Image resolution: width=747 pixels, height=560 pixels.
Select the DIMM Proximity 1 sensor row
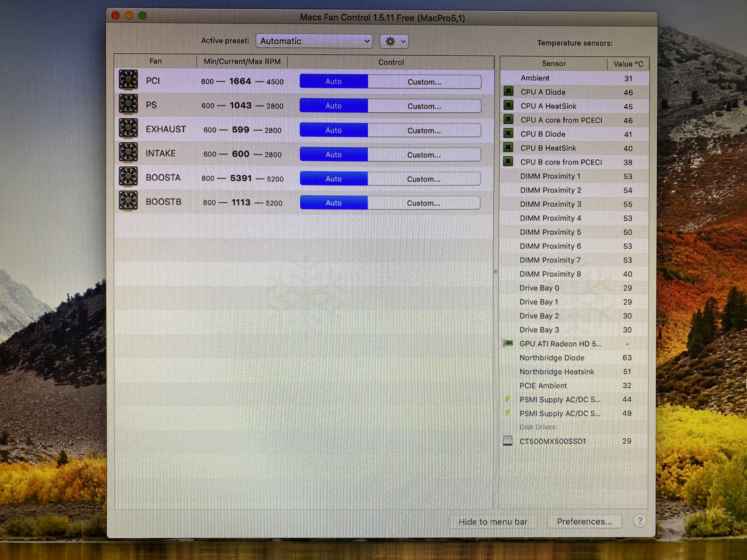574,176
